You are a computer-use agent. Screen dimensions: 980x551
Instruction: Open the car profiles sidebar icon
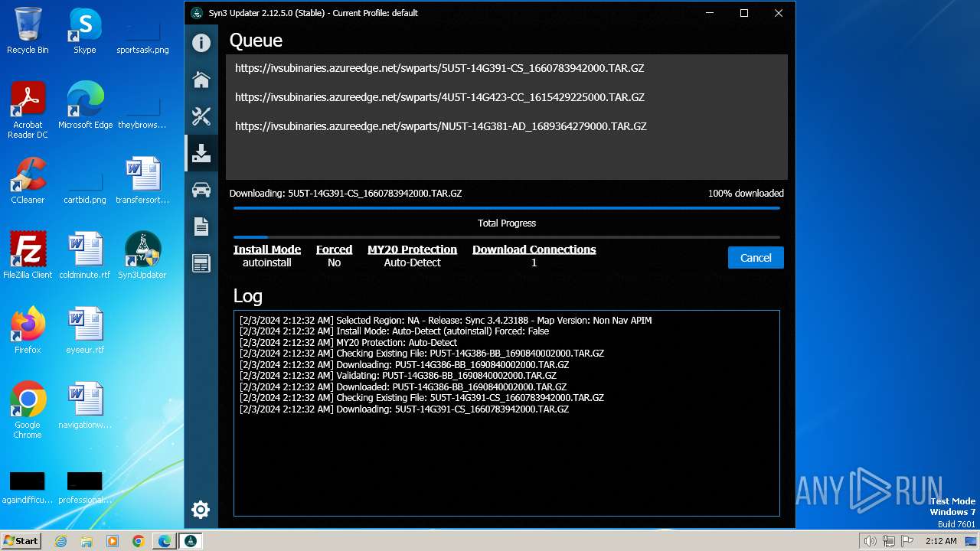click(201, 190)
